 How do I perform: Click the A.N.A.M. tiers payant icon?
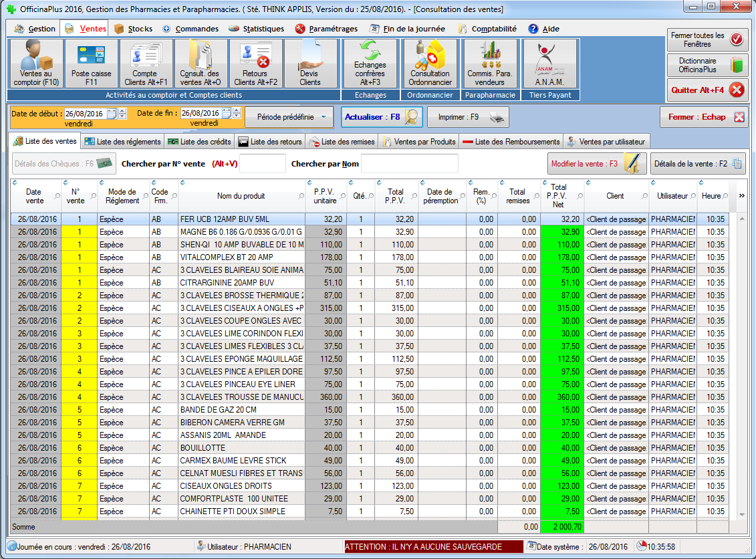[549, 64]
